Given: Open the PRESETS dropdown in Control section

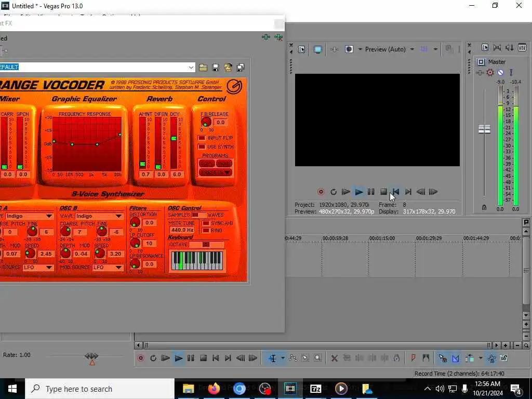Looking at the screenshot, I should [x=216, y=172].
